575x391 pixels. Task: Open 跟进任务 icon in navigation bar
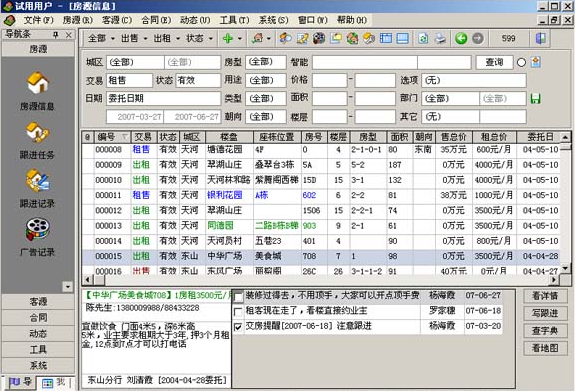[x=38, y=132]
